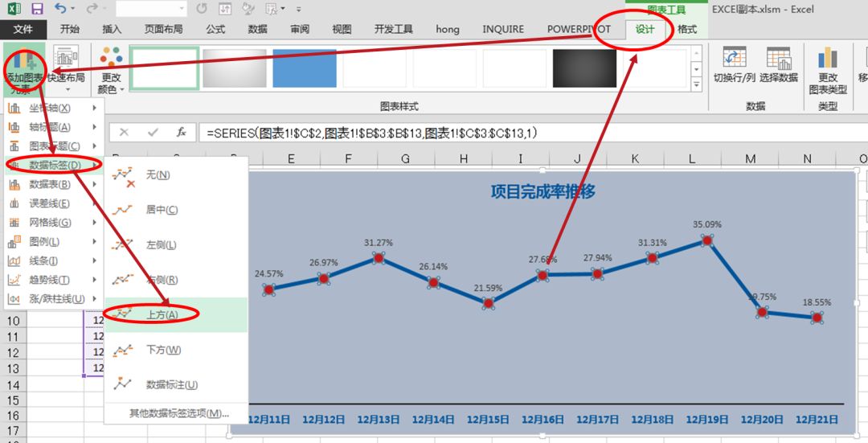Switch to the Home tab
The height and width of the screenshot is (443, 868).
(x=70, y=30)
